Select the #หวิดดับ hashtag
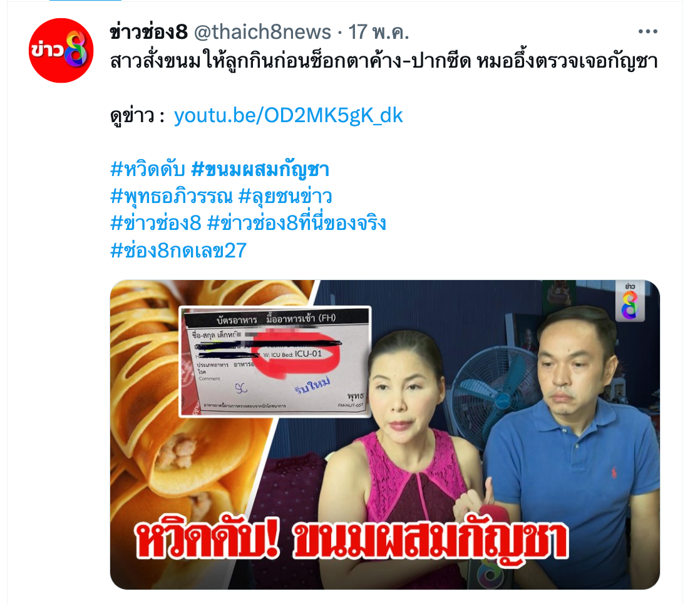700x604 pixels. point(147,170)
